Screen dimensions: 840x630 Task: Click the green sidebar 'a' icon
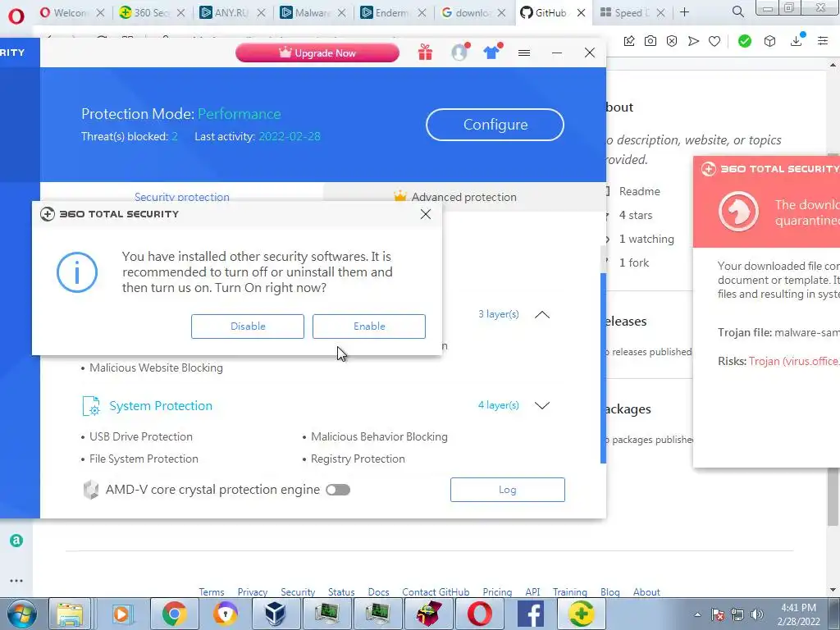click(x=16, y=541)
